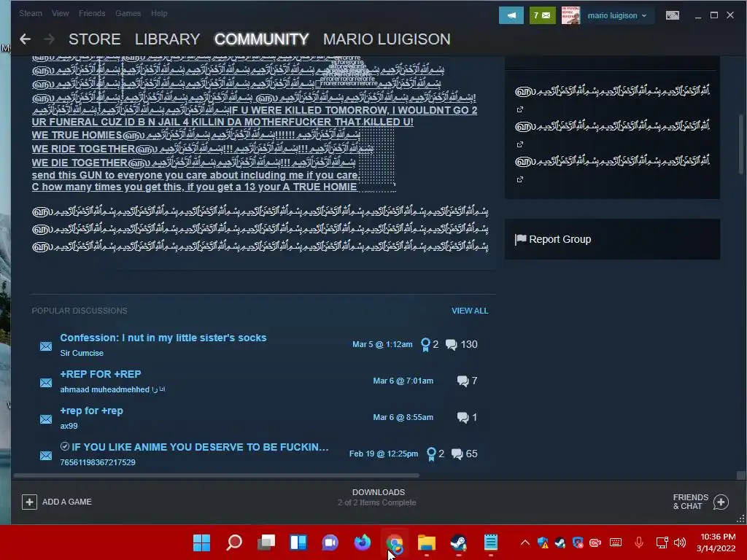This screenshot has height=560, width=747.
Task: Click the vertical page scrollbar thumb
Action: click(741, 144)
